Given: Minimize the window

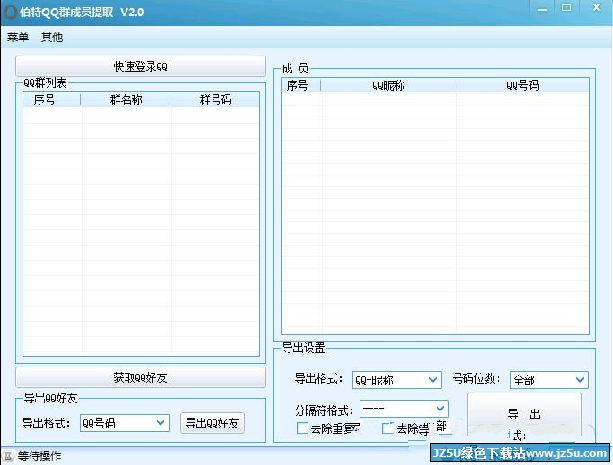Looking at the screenshot, I should 542,9.
